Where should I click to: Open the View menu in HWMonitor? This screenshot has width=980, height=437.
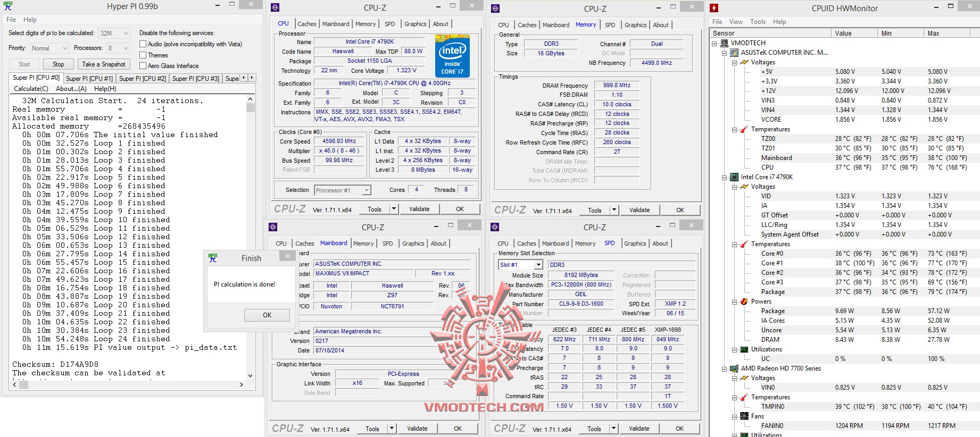736,22
